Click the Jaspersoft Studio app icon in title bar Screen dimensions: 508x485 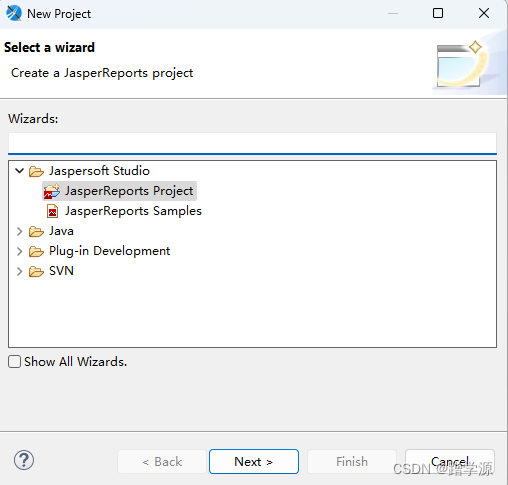click(x=14, y=13)
